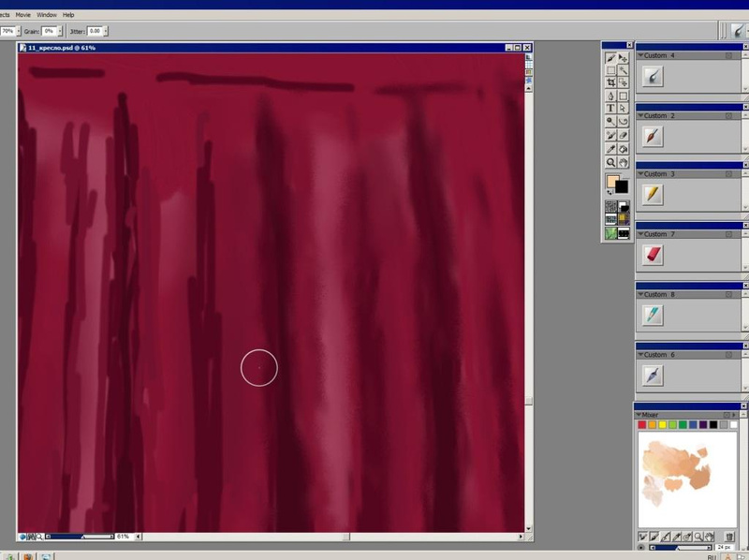Viewport: 749px width, 560px height.
Task: Click the Jitter value field
Action: (95, 31)
